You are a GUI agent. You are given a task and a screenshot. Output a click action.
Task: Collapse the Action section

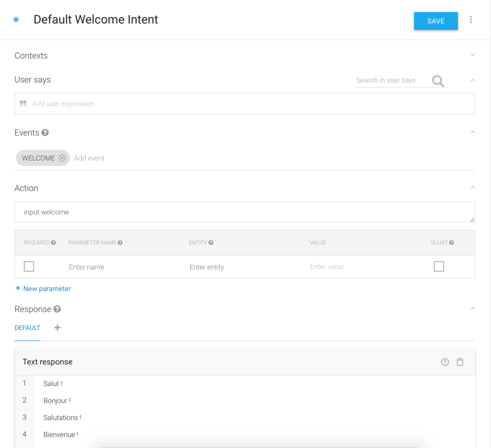(x=472, y=188)
